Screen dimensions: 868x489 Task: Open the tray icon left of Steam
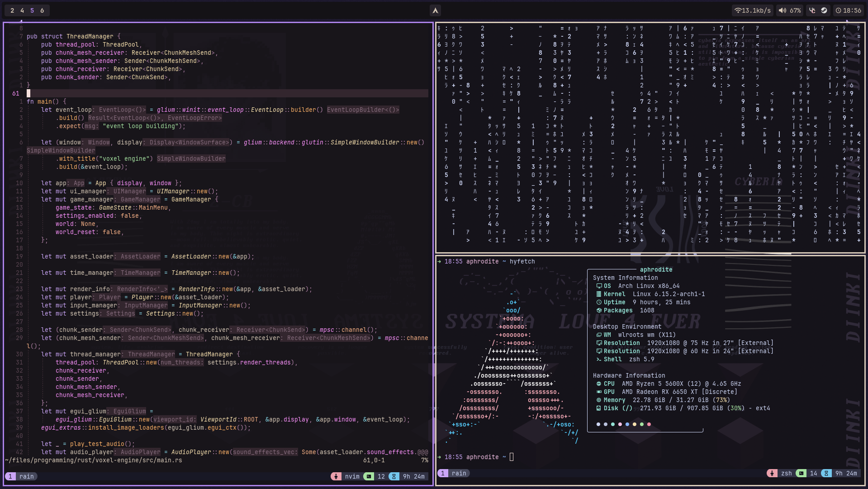[x=812, y=10]
